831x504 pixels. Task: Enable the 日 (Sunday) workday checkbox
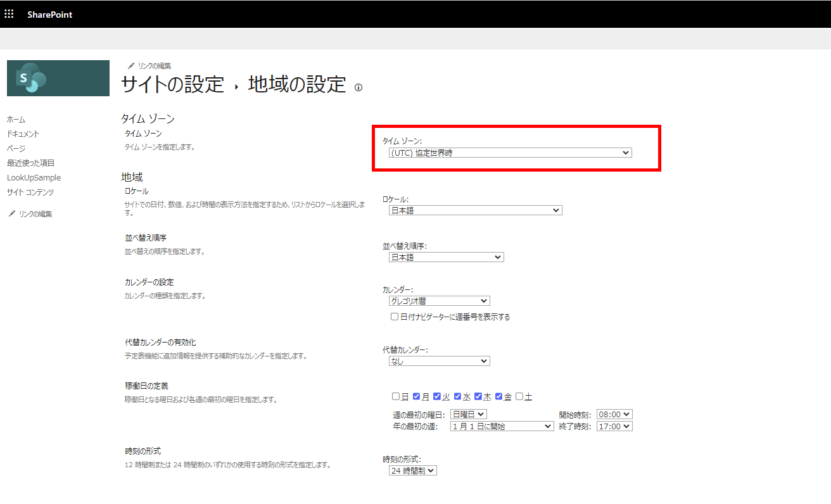tap(395, 396)
